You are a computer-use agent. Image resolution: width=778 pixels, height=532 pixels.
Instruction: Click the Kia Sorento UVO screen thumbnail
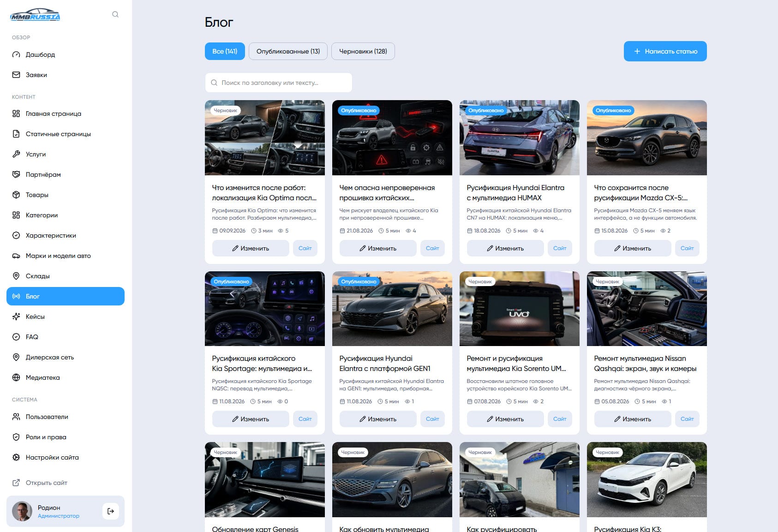pyautogui.click(x=520, y=309)
